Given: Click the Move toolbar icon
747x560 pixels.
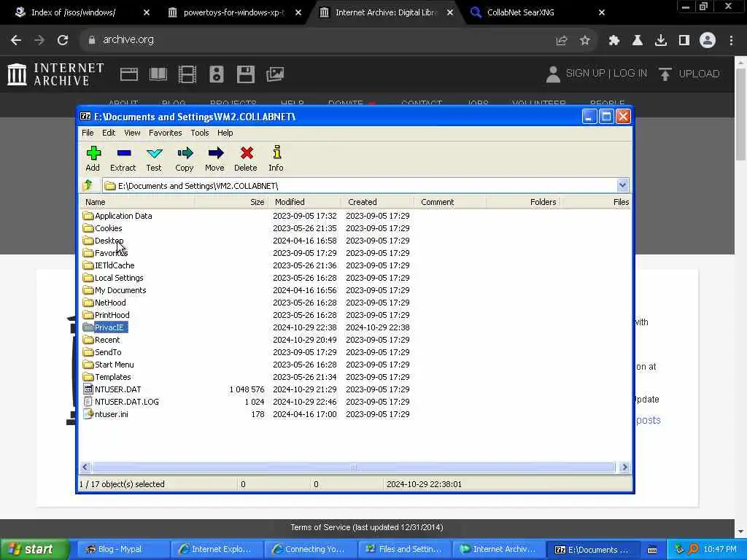Looking at the screenshot, I should pos(215,158).
